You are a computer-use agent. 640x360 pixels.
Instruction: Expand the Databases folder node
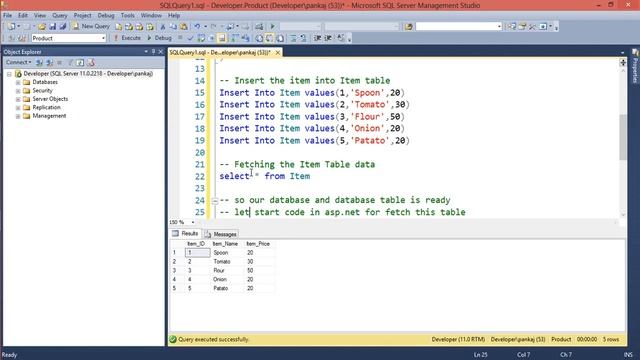[x=18, y=82]
